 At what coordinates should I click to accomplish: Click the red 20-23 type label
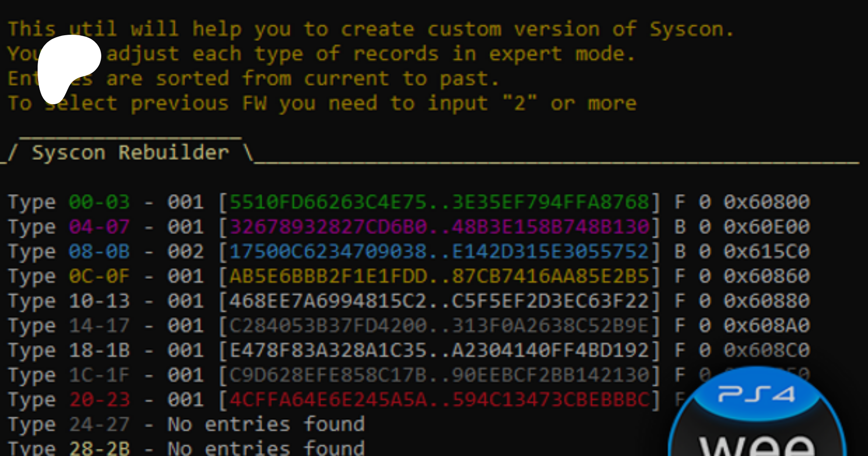click(99, 400)
